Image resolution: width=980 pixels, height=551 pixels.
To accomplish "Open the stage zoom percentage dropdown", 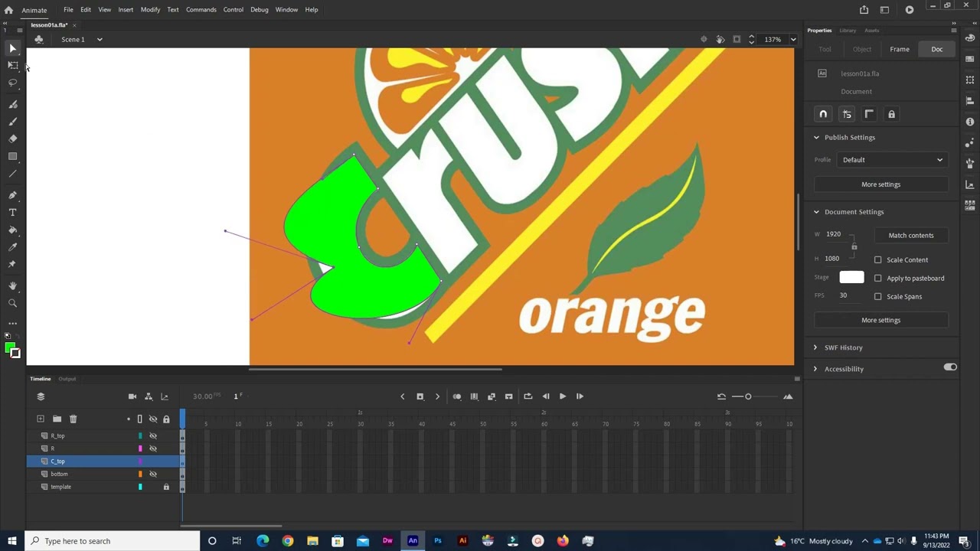I will 793,39.
